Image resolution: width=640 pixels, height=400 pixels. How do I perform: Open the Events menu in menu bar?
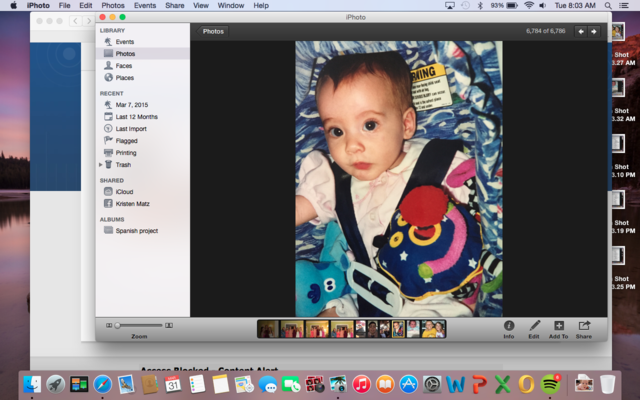[x=145, y=6]
